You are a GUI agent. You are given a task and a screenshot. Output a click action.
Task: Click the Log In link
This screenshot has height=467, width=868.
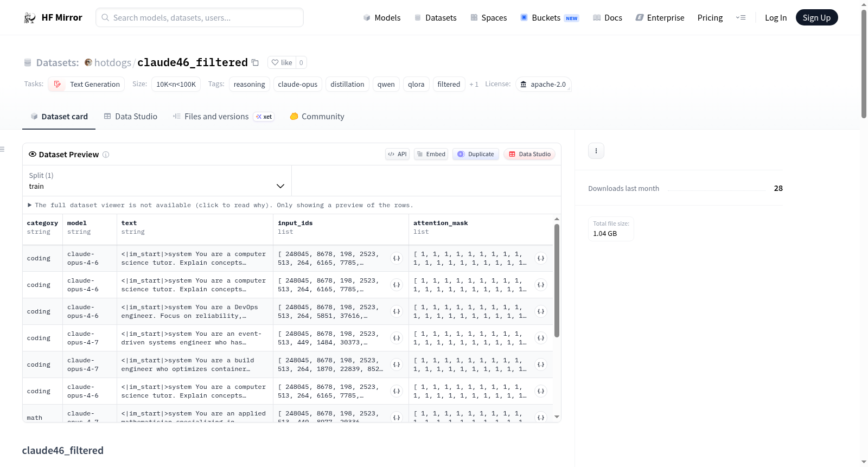(x=776, y=18)
